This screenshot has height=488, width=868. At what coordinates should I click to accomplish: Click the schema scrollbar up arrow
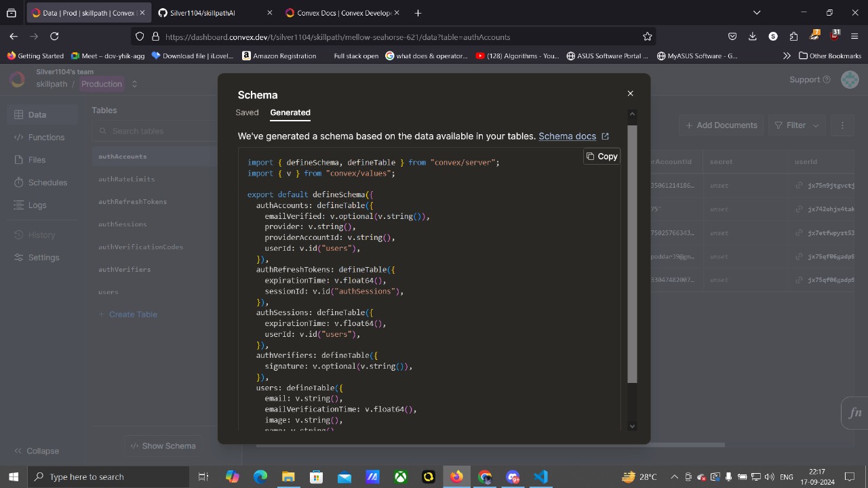click(x=632, y=114)
